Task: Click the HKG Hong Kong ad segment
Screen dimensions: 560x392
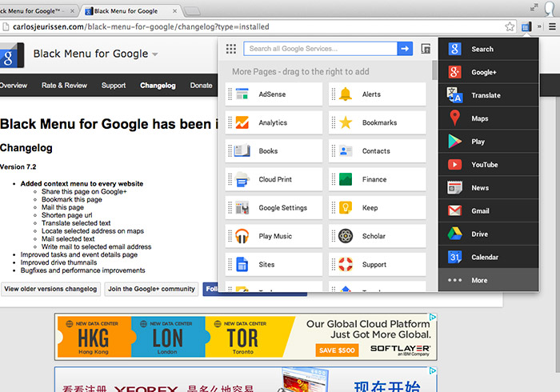Action: tap(94, 337)
